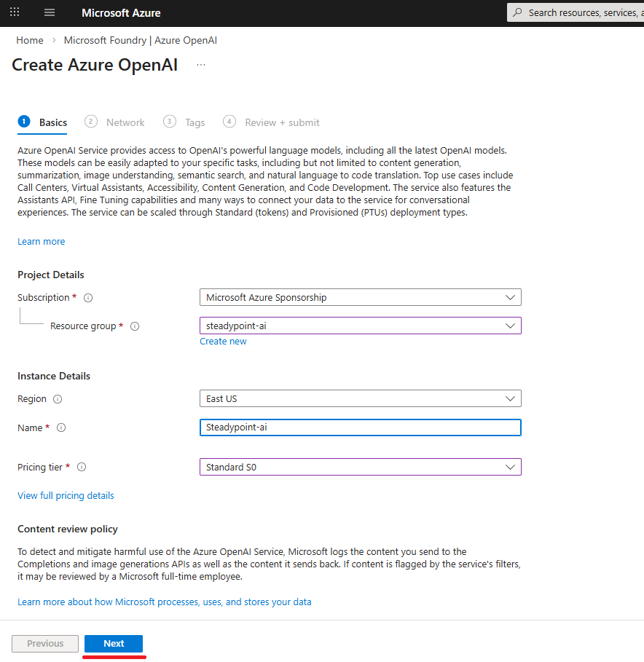Click the Subscription info icon
644x662 pixels.
pyautogui.click(x=88, y=298)
